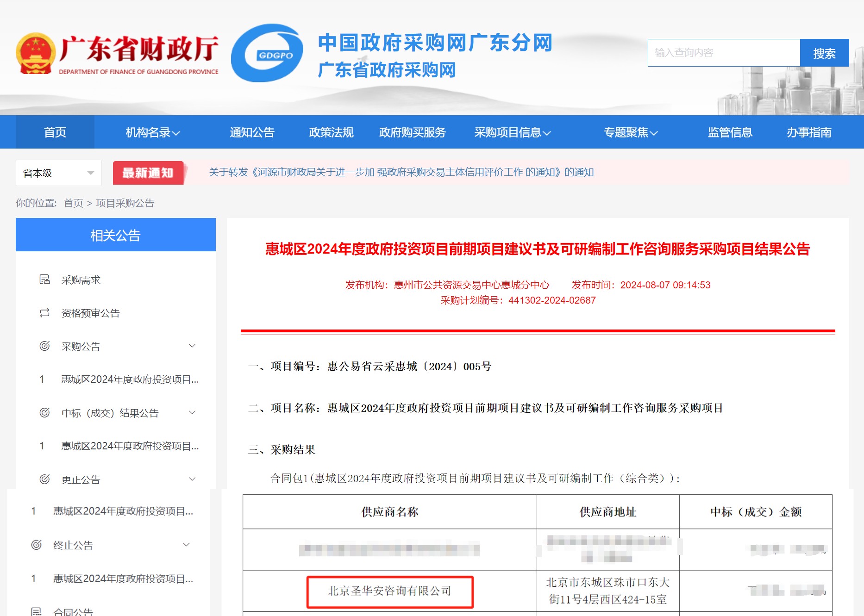
Task: Click the 项目采购公告 breadcrumb link
Action: point(125,203)
